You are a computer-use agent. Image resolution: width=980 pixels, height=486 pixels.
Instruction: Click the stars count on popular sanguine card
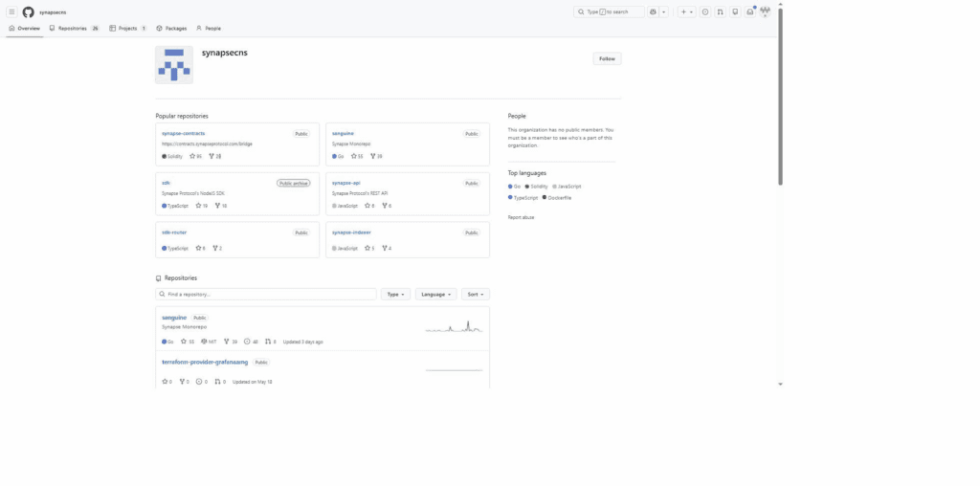(x=357, y=156)
